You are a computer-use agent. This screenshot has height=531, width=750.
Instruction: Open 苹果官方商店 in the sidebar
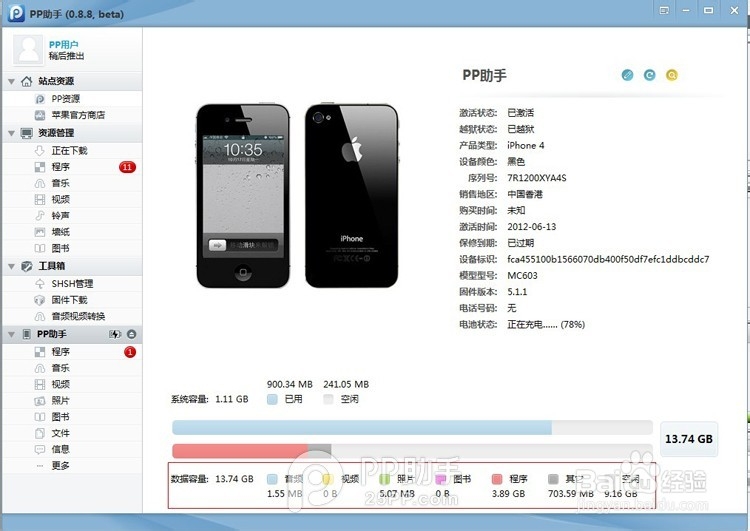pyautogui.click(x=72, y=115)
